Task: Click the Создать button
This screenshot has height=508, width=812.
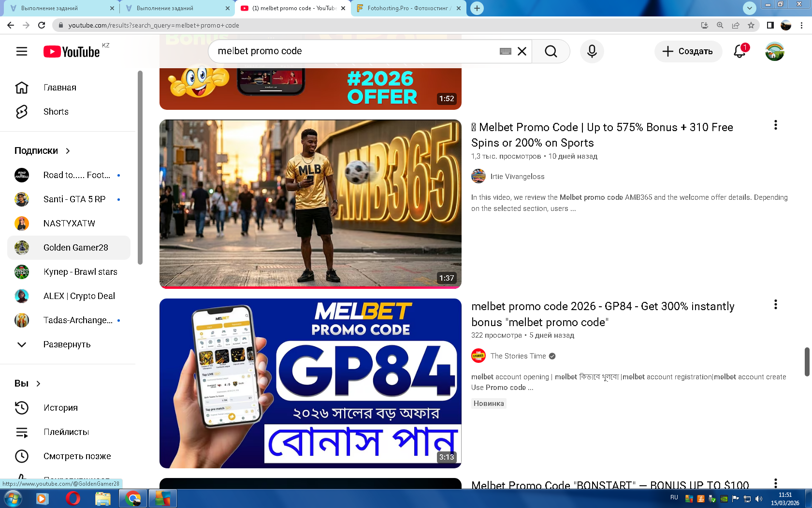Action: pyautogui.click(x=688, y=51)
